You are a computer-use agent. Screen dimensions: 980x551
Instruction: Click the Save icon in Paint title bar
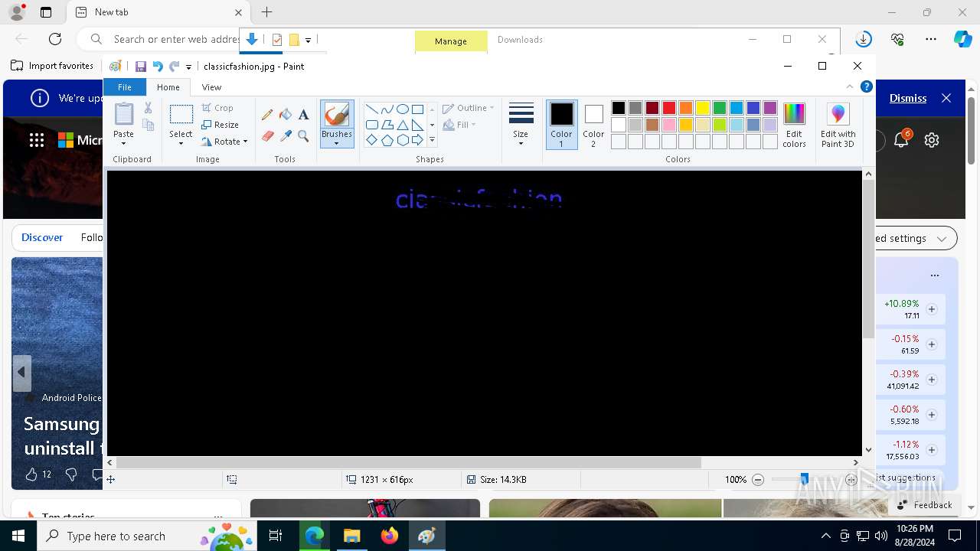click(x=141, y=67)
